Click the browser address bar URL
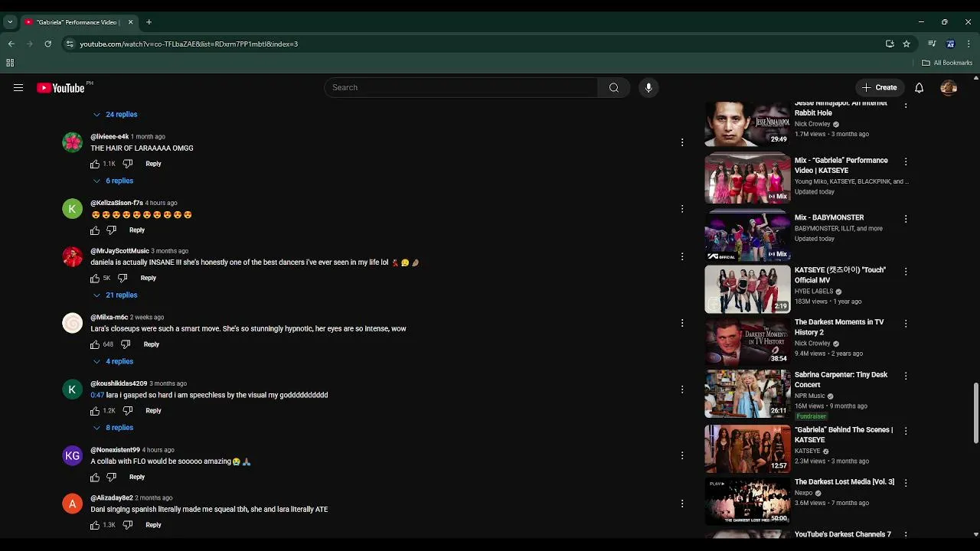 (x=188, y=44)
